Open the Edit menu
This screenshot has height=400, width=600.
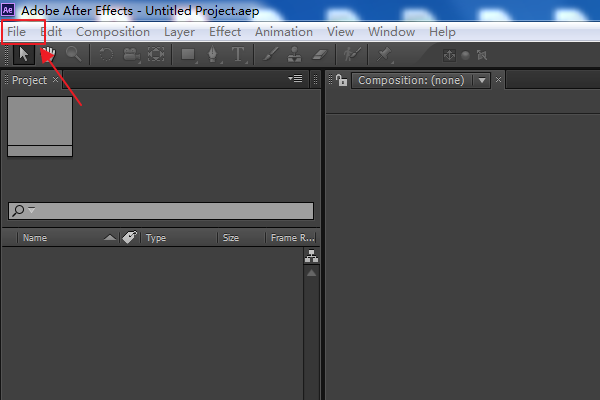(51, 32)
